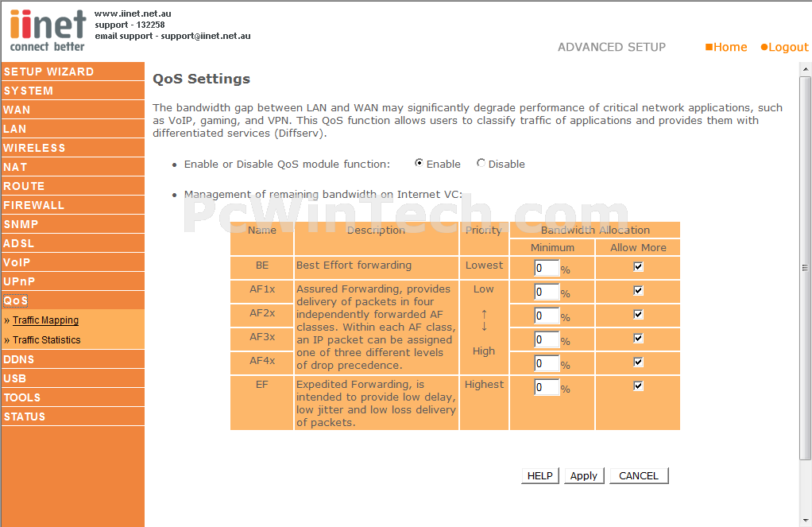Click the HELP button

540,475
